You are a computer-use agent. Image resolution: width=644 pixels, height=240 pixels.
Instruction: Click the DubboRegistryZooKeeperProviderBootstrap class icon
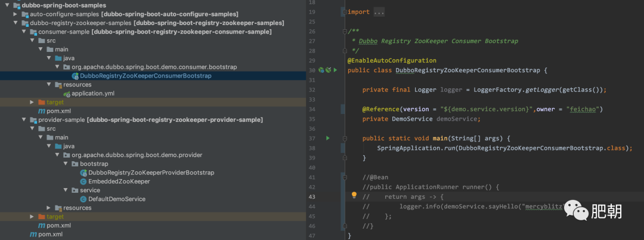[x=83, y=173]
